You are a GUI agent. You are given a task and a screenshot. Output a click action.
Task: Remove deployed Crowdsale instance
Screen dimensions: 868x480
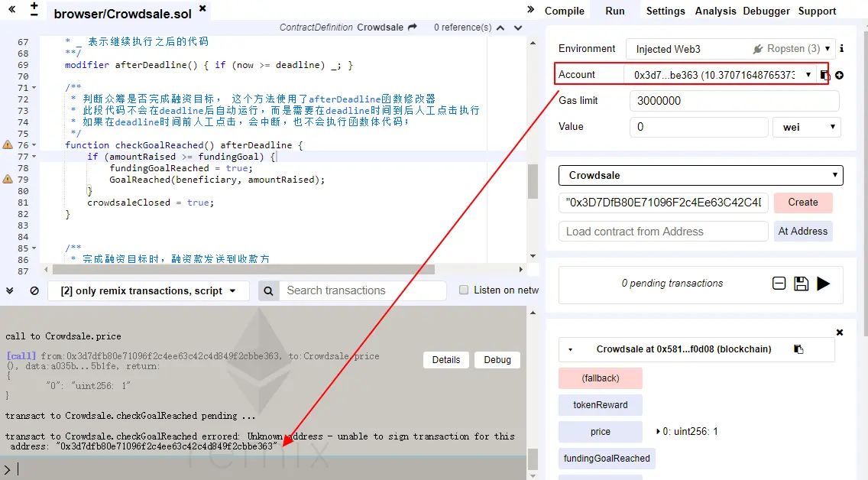[839, 332]
